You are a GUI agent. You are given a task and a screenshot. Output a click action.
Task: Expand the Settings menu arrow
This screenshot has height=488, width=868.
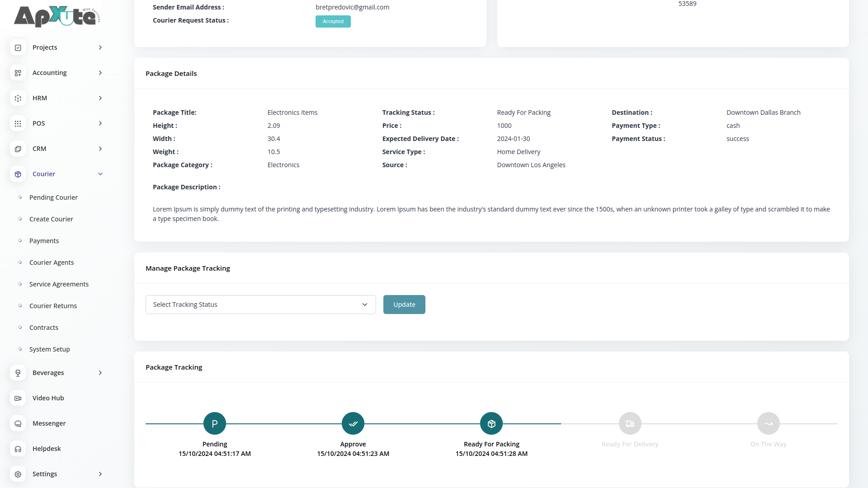pos(100,474)
